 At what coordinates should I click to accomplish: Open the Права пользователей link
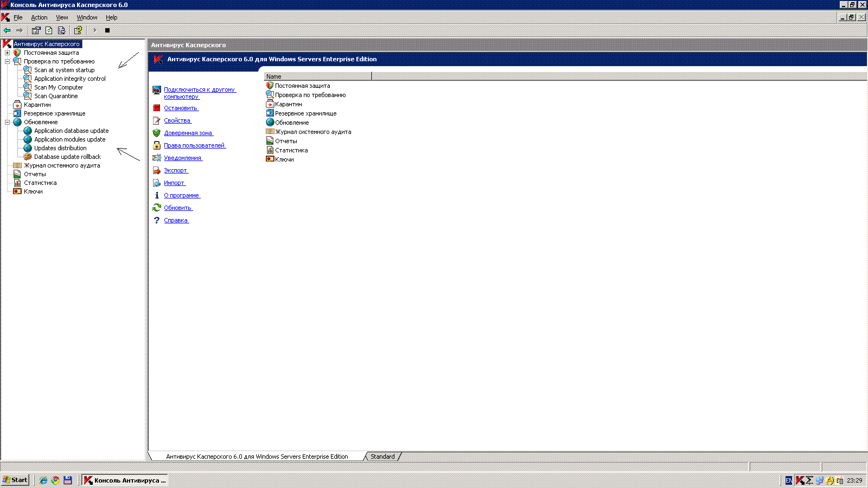click(195, 145)
